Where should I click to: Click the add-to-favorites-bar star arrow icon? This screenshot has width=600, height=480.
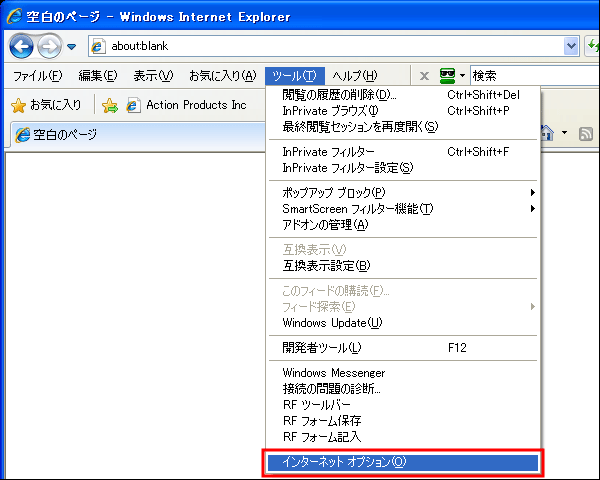(110, 105)
